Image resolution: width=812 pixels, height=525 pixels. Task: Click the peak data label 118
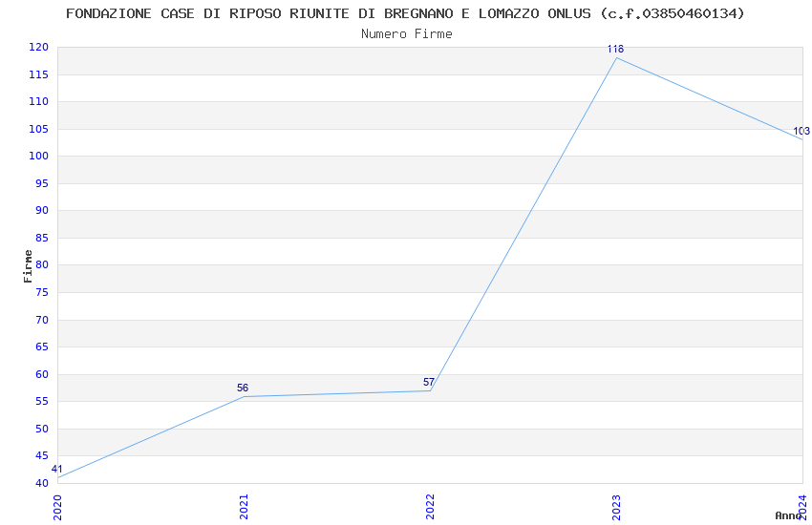tap(615, 49)
